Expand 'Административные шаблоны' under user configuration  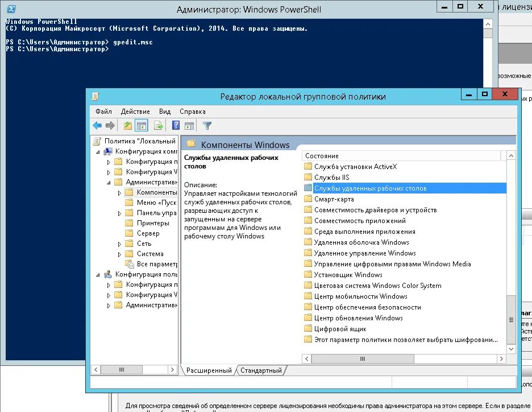[x=109, y=306]
